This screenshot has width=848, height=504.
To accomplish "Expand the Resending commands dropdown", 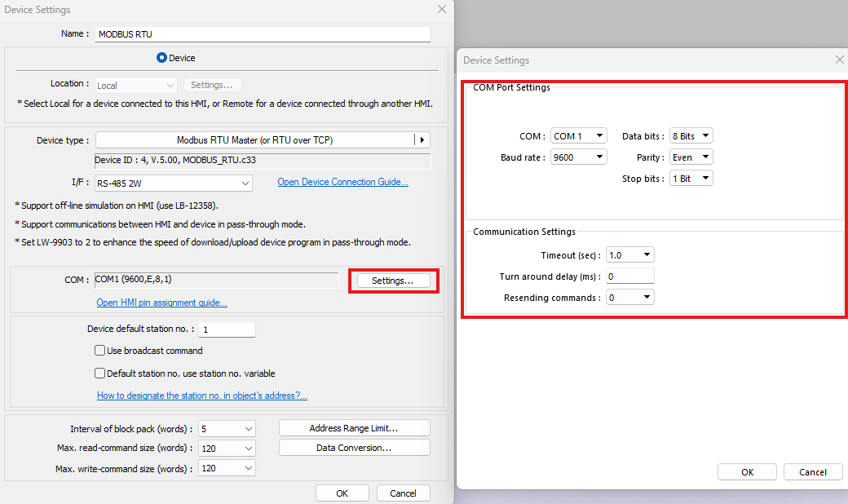I will tap(629, 298).
